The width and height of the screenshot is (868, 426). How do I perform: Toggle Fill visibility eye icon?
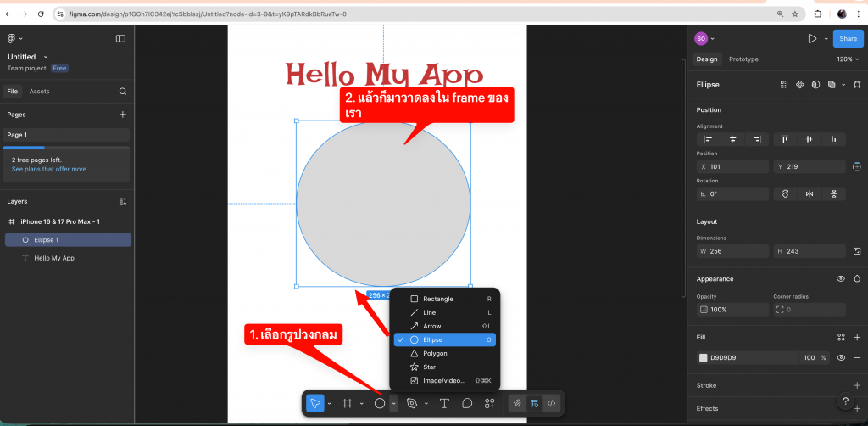(x=841, y=358)
